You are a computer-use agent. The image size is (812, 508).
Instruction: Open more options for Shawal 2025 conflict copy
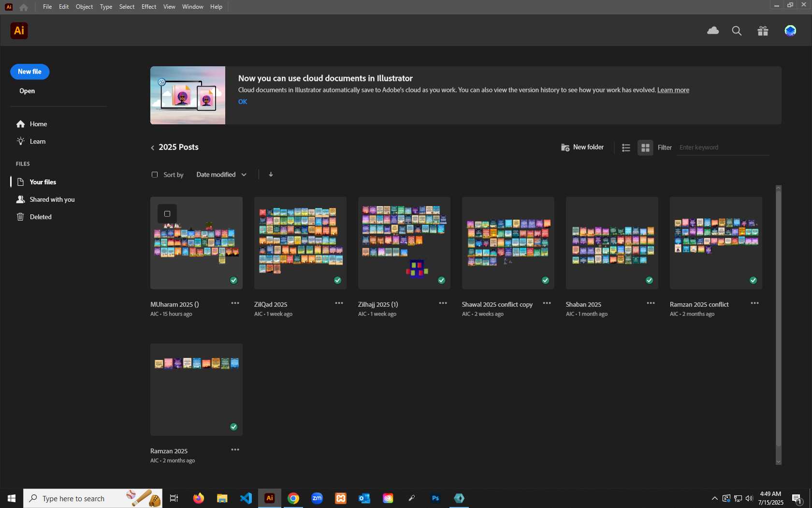pyautogui.click(x=547, y=303)
